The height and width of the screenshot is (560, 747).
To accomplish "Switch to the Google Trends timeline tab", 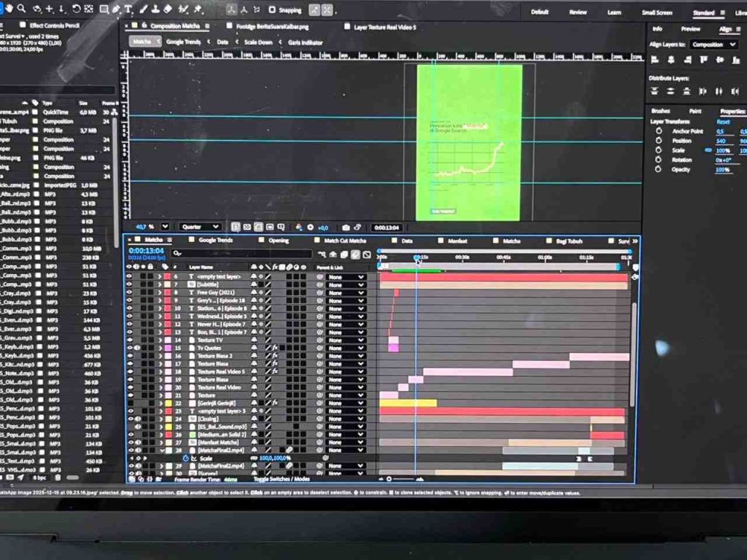I will click(x=215, y=241).
